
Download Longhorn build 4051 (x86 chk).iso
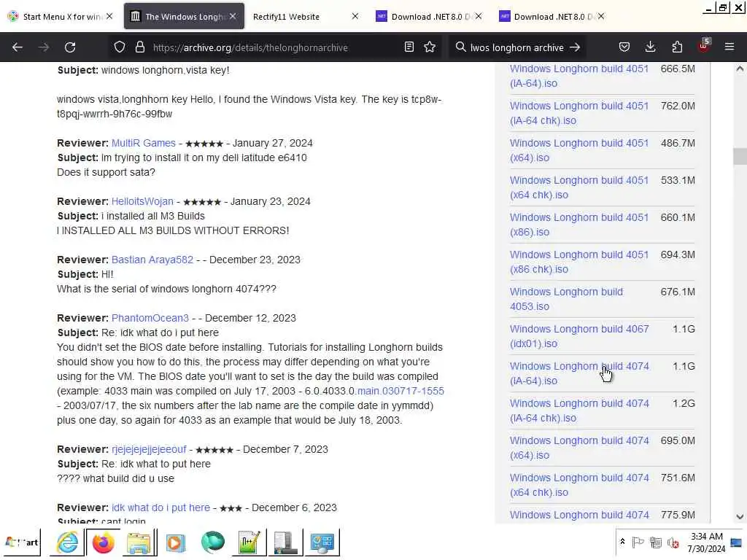(578, 262)
